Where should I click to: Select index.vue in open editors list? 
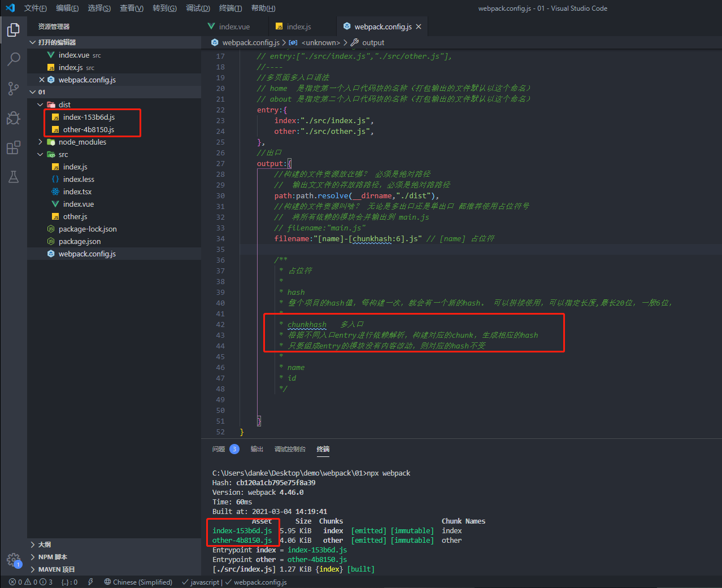click(x=114, y=55)
